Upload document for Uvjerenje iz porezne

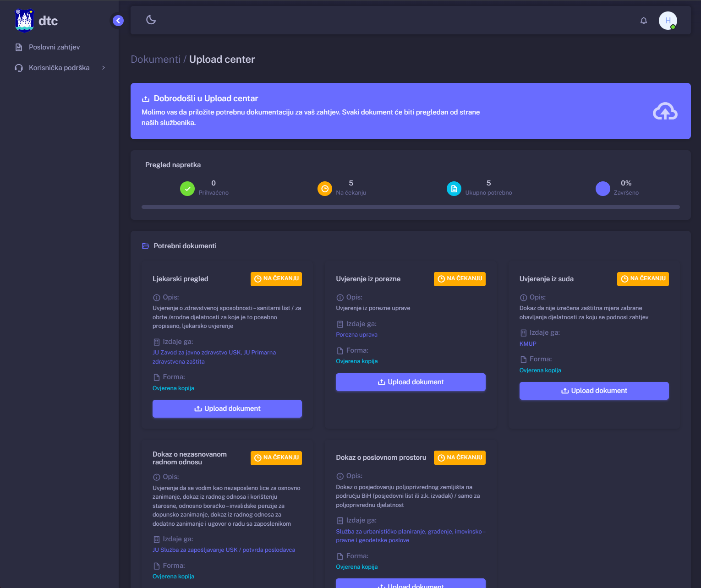pyautogui.click(x=411, y=382)
